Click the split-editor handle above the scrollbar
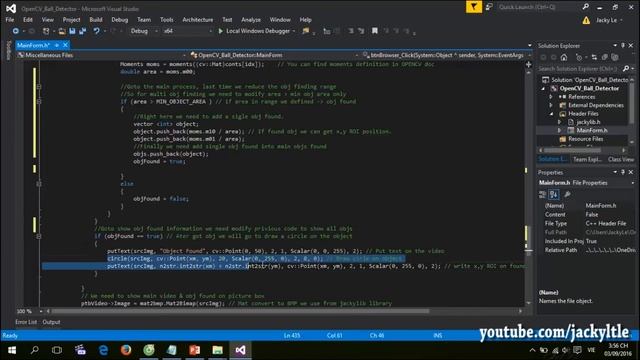Image resolution: width=640 pixels, height=360 pixels. [x=529, y=64]
